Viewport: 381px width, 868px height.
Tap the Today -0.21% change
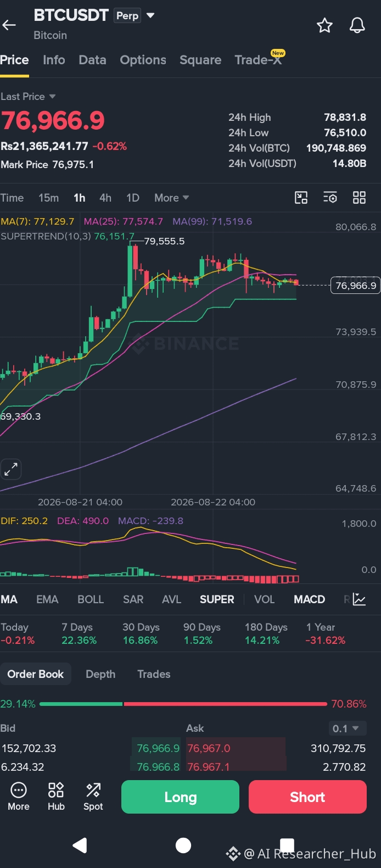[18, 633]
